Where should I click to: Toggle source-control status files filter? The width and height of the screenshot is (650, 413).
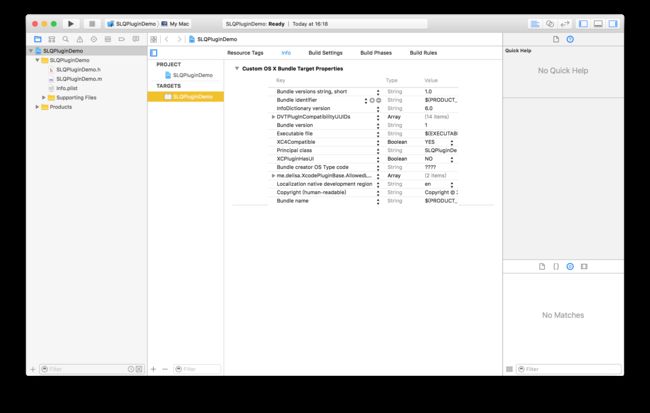[x=139, y=369]
